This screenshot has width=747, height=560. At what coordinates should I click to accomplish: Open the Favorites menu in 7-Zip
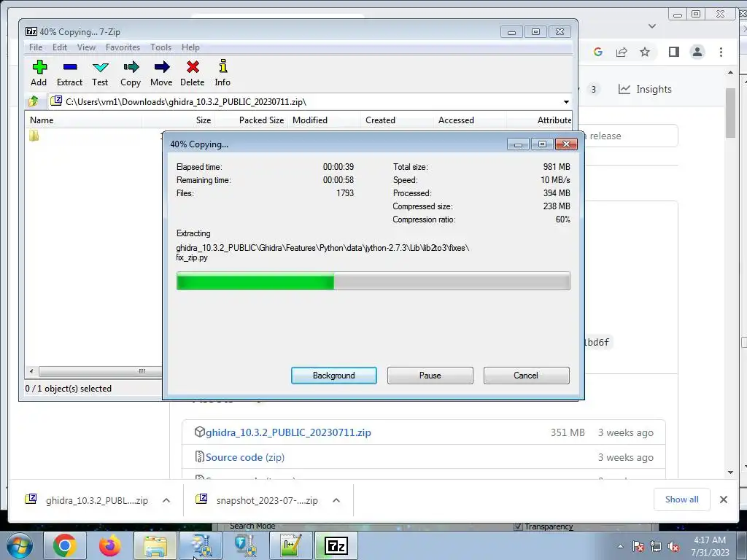123,47
